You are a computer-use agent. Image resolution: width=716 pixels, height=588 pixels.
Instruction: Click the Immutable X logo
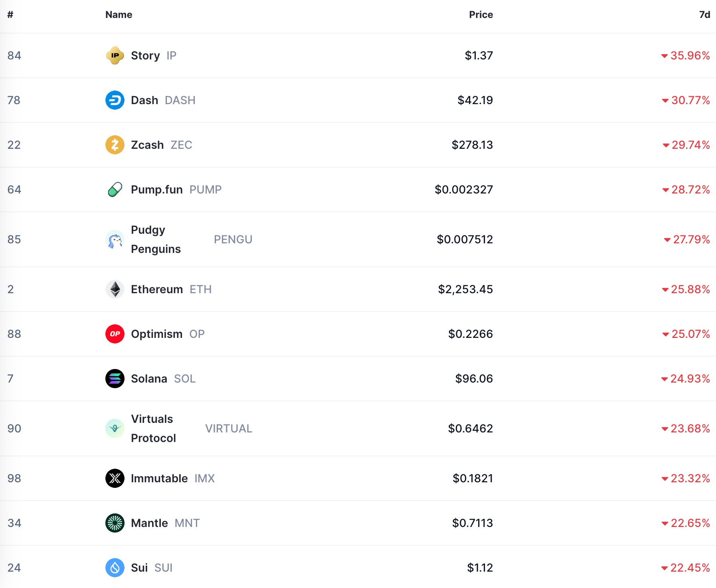pyautogui.click(x=115, y=478)
